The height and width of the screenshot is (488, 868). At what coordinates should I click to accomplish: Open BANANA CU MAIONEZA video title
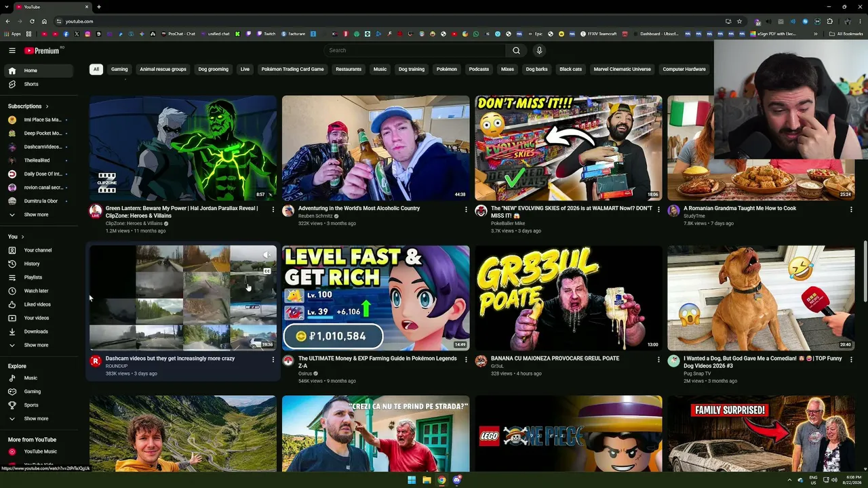click(555, 359)
